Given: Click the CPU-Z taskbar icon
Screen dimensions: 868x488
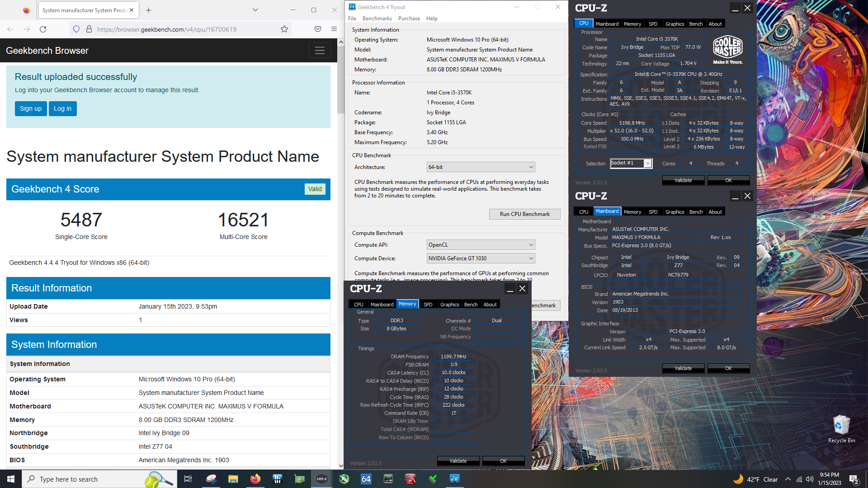Looking at the screenshot, I should click(322, 479).
